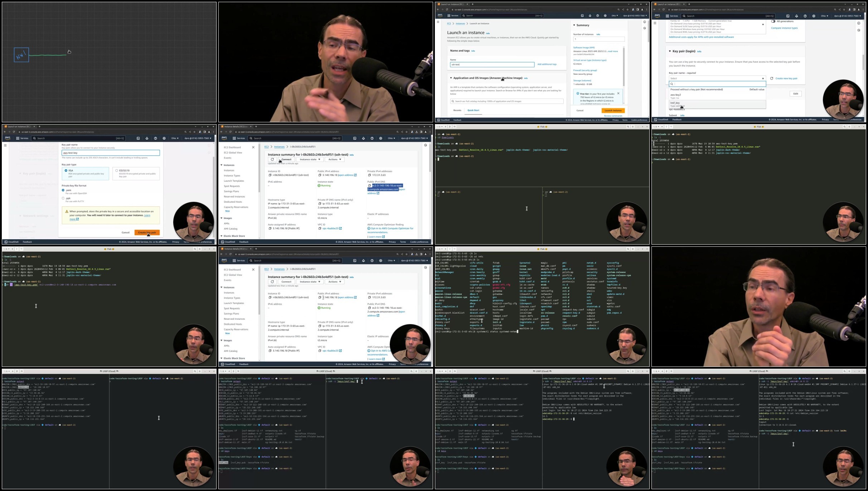Choose the .ppk private key format
868x491 pixels.
pyautogui.click(x=63, y=198)
